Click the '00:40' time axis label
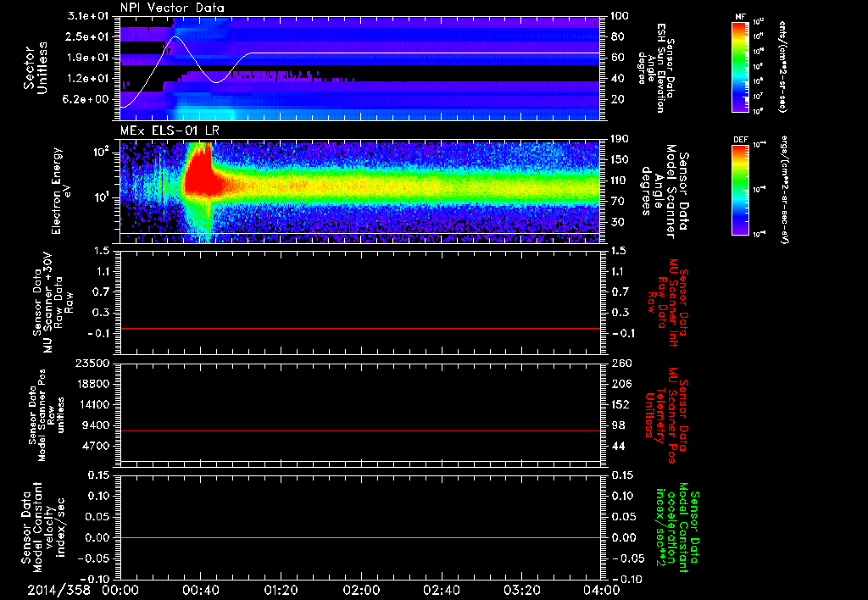The height and width of the screenshot is (600, 868). click(x=200, y=590)
